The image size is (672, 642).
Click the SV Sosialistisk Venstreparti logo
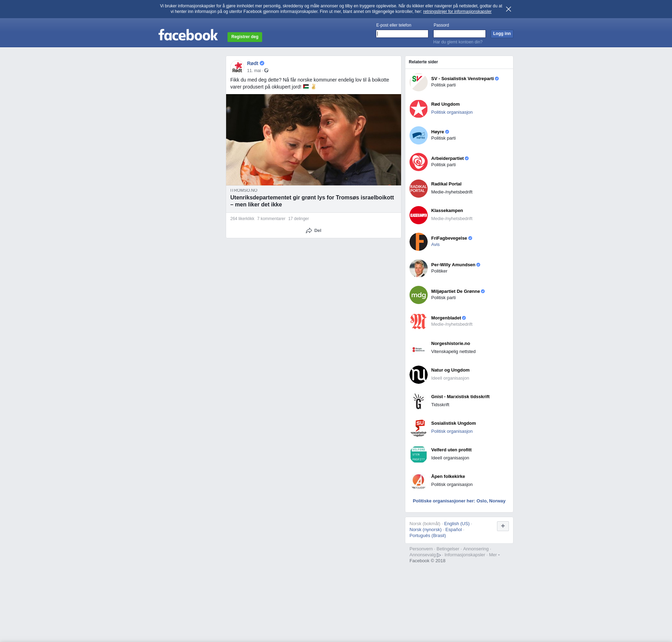tap(419, 82)
